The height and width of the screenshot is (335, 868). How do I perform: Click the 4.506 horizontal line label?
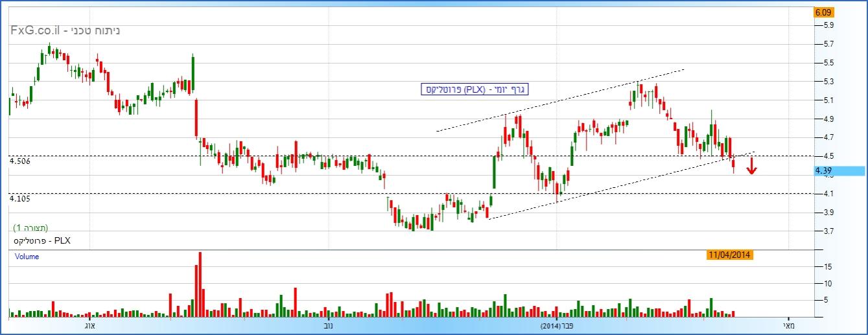(x=20, y=161)
